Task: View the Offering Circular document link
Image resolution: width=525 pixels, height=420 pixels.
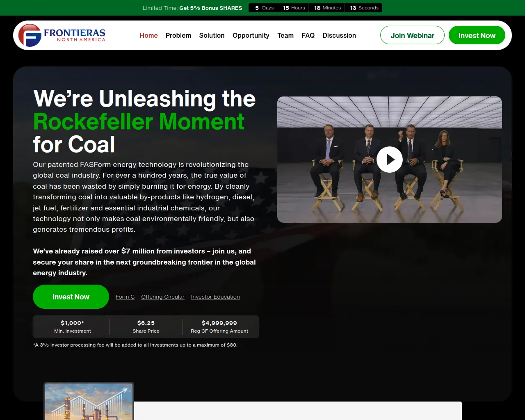Action: (163, 297)
